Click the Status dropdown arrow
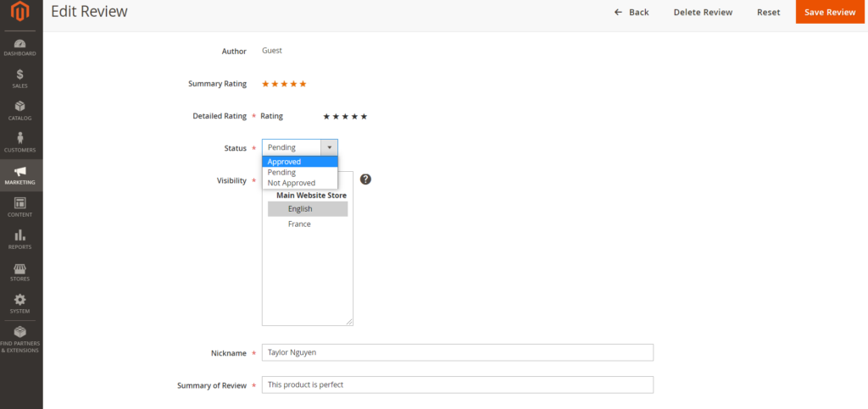 click(x=329, y=147)
